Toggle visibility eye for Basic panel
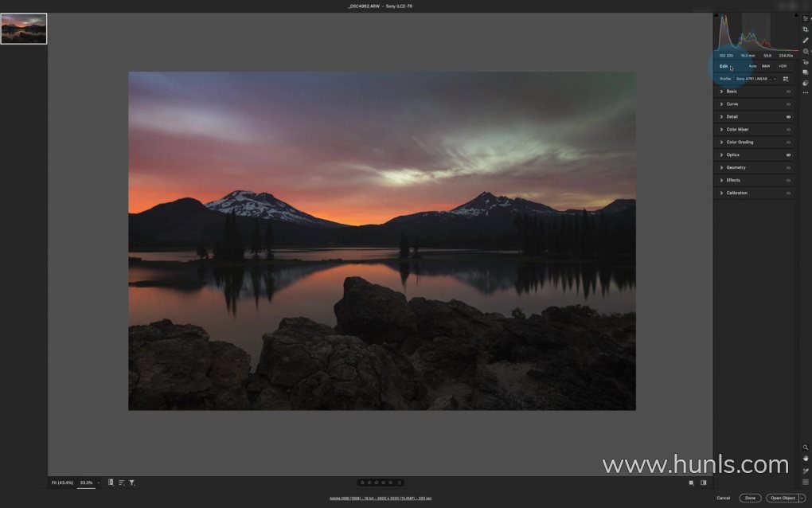The image size is (812, 508). pos(789,92)
